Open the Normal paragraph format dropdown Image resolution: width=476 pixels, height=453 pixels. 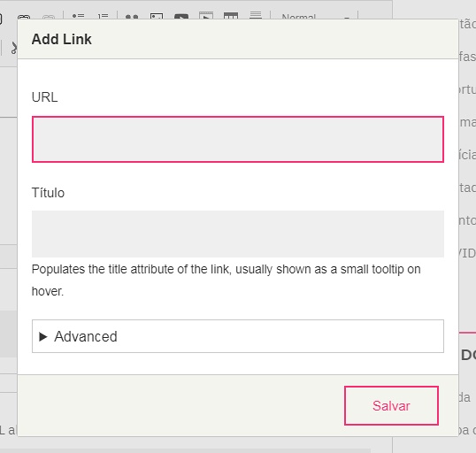tap(314, 16)
